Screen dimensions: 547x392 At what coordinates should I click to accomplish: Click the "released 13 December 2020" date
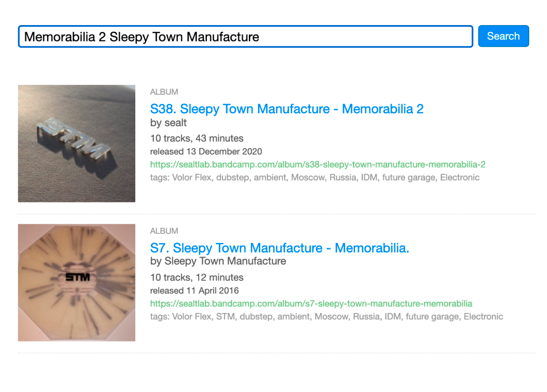click(x=206, y=152)
